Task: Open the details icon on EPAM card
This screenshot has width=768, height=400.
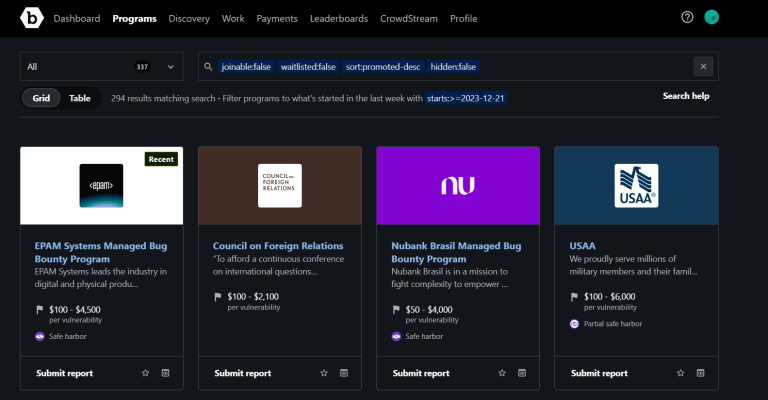Action: 166,373
